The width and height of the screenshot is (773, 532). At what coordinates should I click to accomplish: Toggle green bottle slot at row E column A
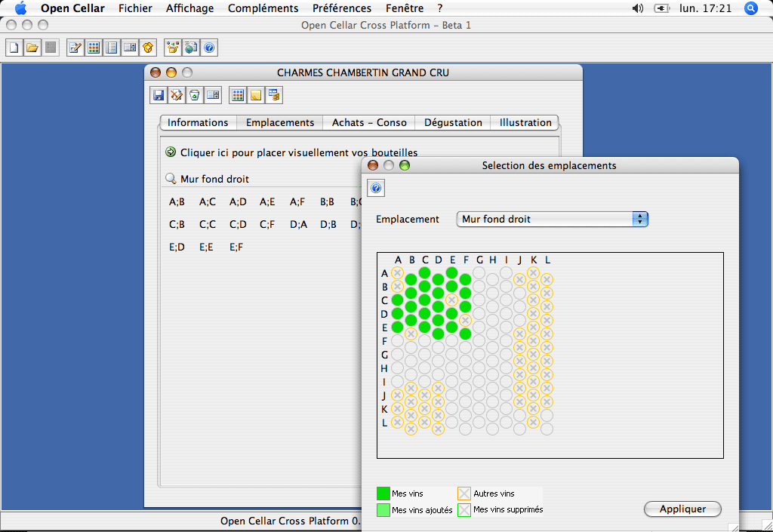397,327
